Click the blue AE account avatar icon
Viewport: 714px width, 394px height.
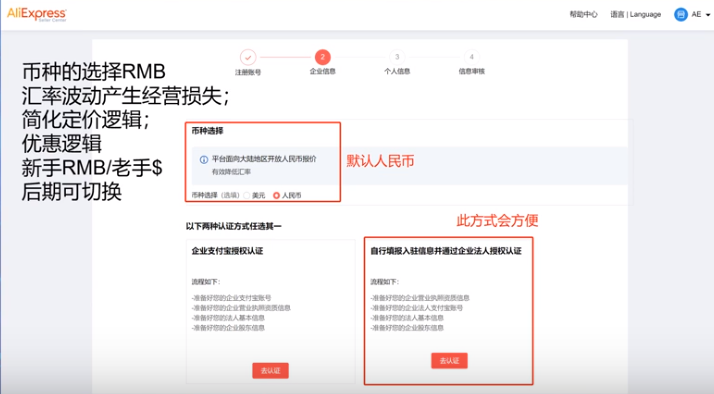pos(681,15)
